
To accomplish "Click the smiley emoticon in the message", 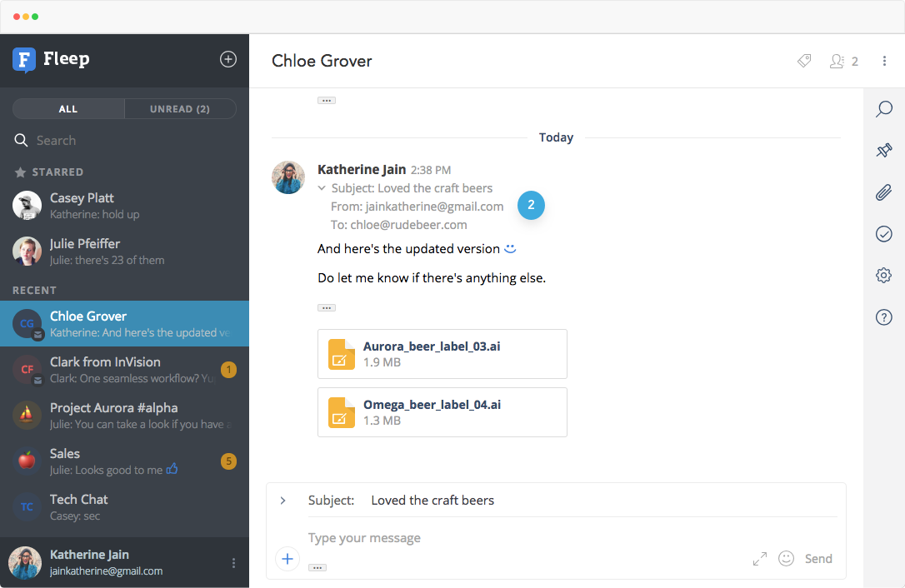I will [510, 249].
